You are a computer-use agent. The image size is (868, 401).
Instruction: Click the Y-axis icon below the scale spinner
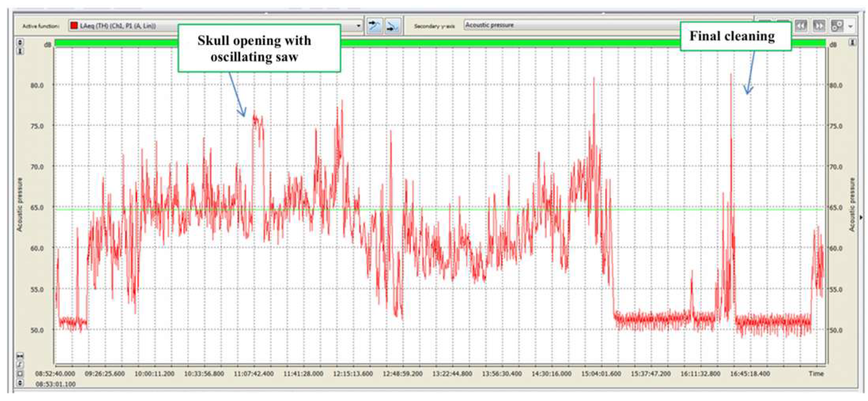tap(20, 51)
